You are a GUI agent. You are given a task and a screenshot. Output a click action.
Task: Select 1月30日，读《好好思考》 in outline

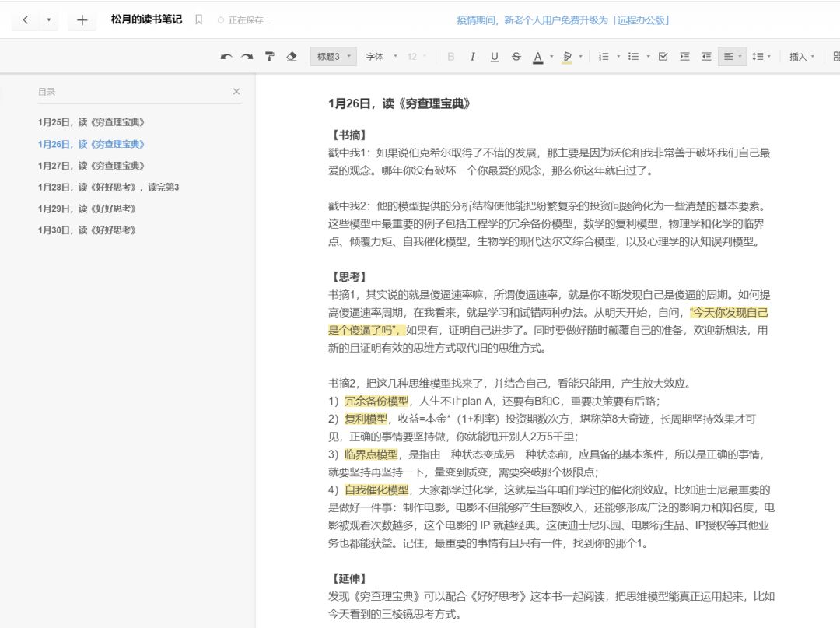[x=87, y=230]
